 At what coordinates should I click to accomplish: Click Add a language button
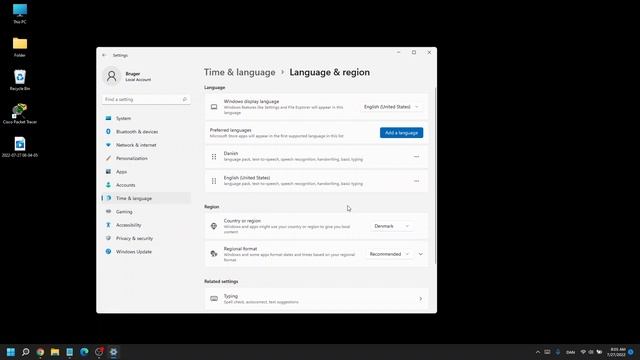tap(401, 133)
